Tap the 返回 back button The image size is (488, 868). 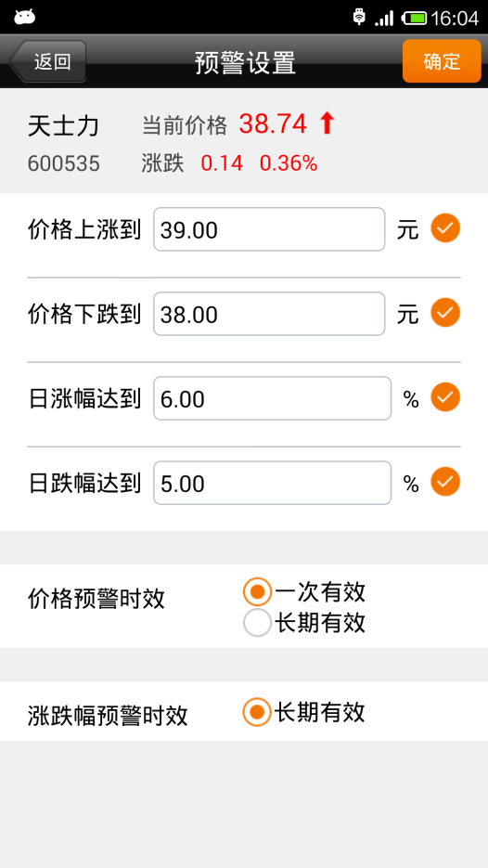(x=47, y=61)
